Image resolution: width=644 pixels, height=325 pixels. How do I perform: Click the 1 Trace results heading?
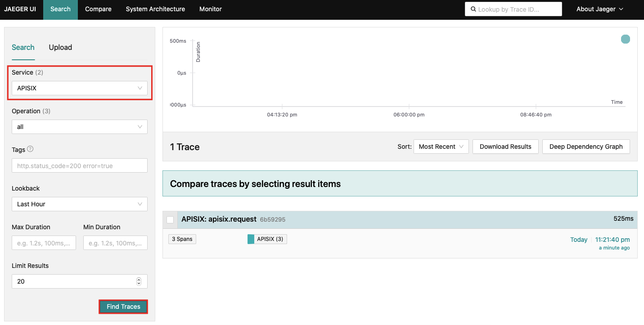[185, 147]
